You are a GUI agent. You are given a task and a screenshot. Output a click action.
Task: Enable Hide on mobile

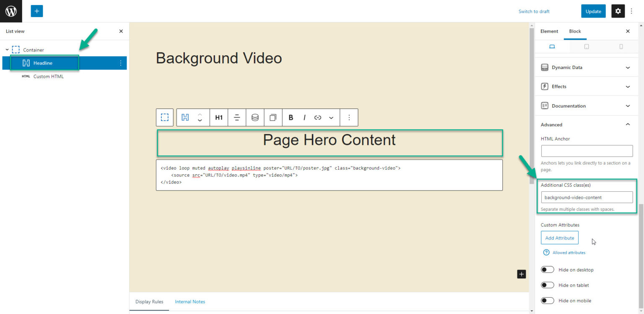coord(547,300)
